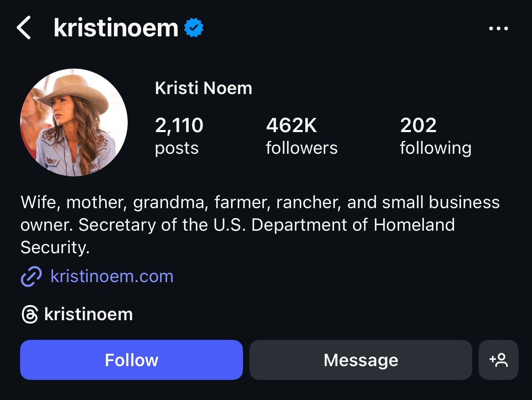Viewport: 532px width, 400px height.
Task: Tap the 462K follower count number
Action: click(291, 125)
